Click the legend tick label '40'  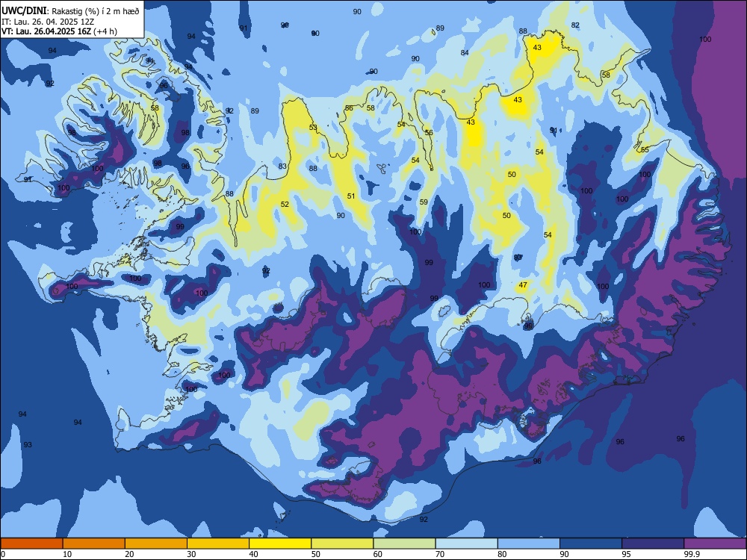(253, 554)
